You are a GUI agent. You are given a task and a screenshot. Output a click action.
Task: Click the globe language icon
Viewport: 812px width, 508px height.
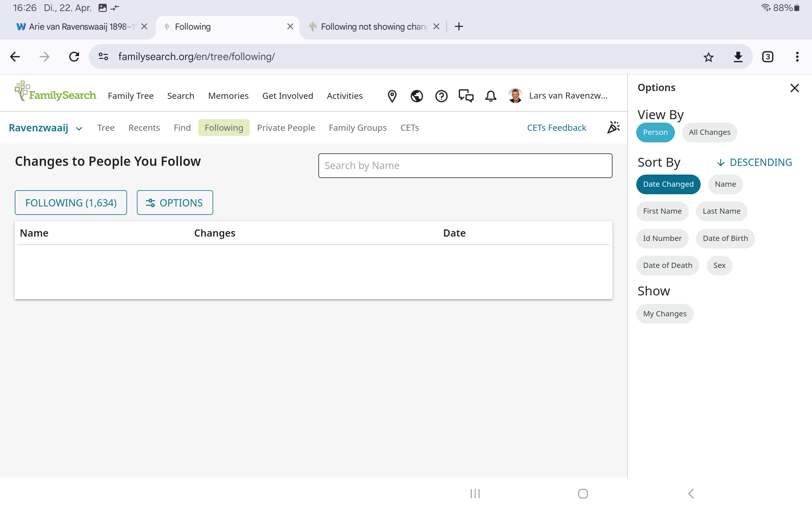(x=416, y=96)
